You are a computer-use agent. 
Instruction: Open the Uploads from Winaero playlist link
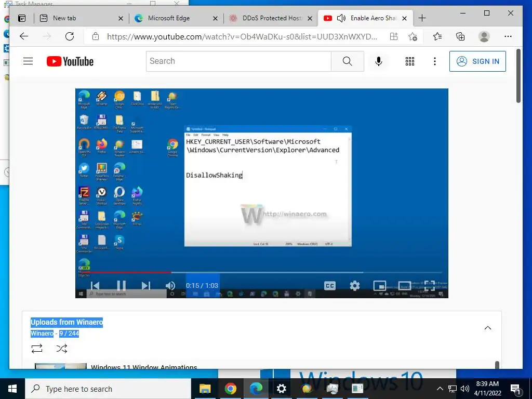(66, 322)
